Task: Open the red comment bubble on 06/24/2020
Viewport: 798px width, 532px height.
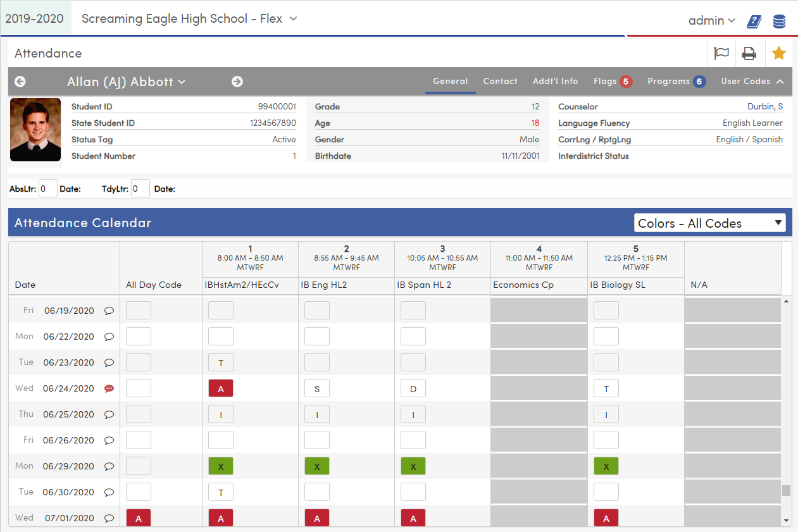Action: (x=109, y=388)
